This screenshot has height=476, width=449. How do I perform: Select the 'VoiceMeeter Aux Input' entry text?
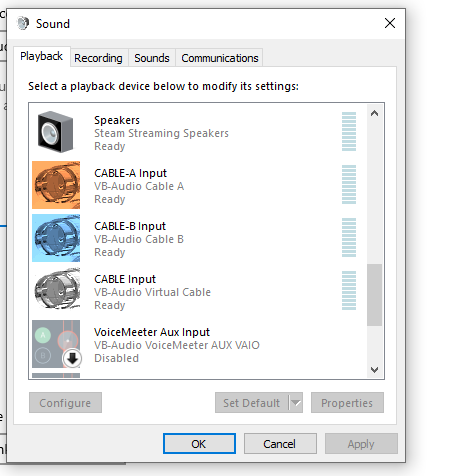pos(152,332)
